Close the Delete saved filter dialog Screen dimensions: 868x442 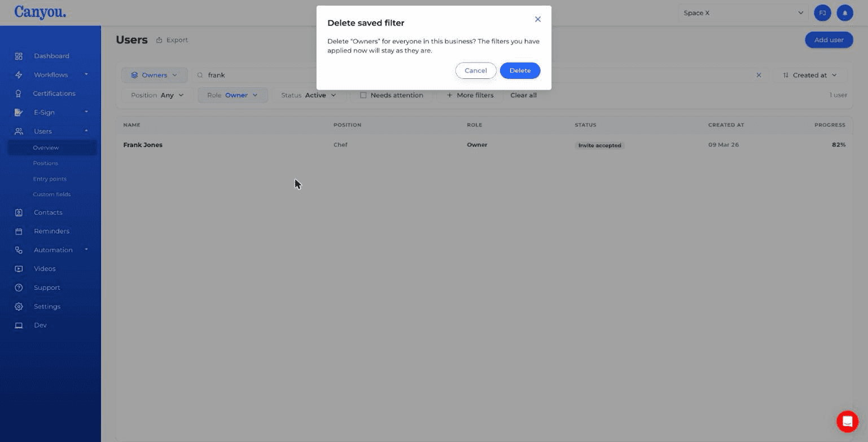[538, 19]
